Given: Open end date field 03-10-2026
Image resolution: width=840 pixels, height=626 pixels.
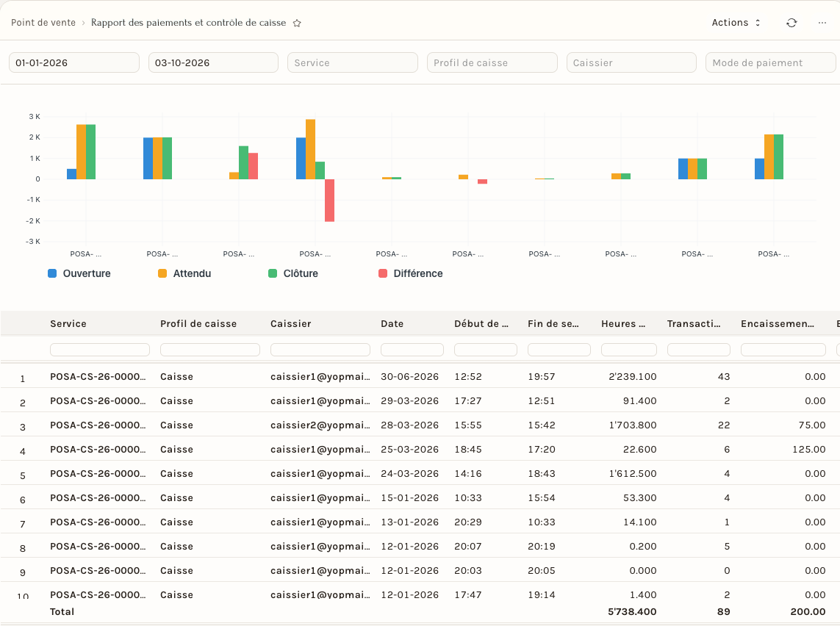Looking at the screenshot, I should click(x=213, y=62).
